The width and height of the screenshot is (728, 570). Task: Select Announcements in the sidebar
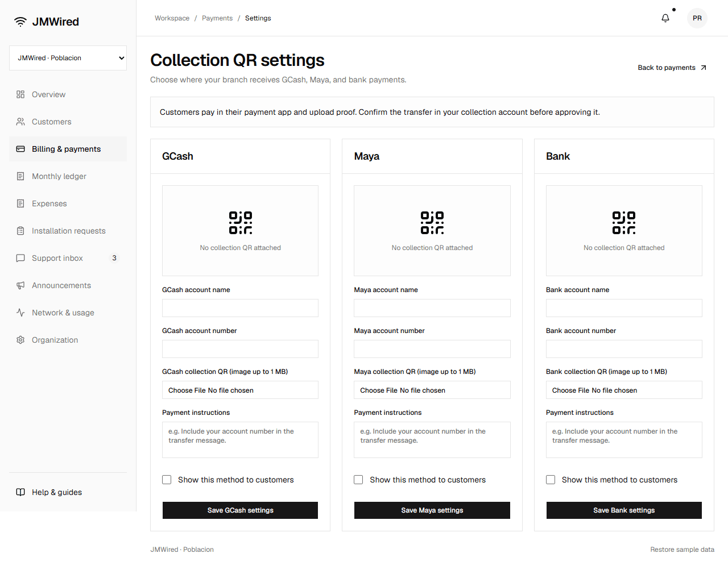coord(68,285)
